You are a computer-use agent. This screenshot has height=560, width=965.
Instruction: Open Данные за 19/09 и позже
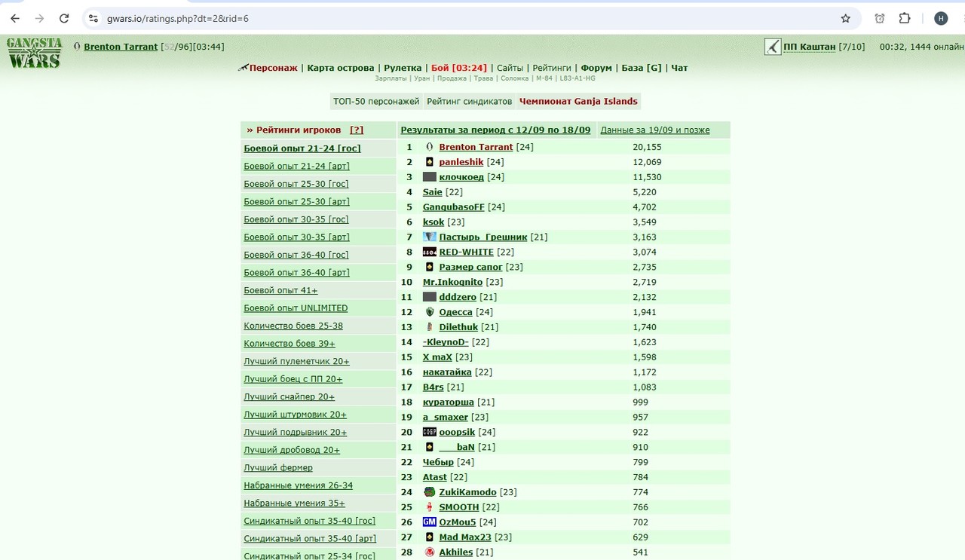tap(655, 130)
